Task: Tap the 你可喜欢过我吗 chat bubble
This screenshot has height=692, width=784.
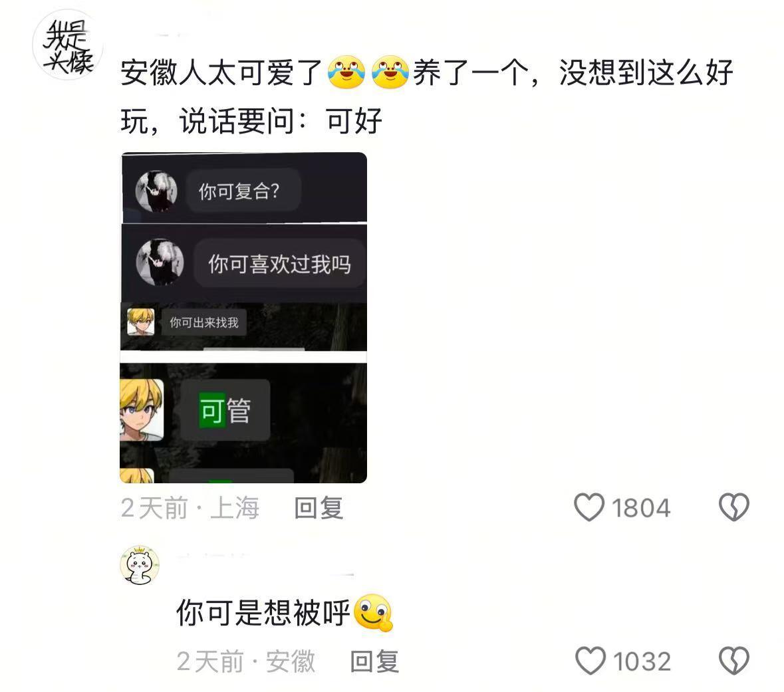Action: point(279,263)
